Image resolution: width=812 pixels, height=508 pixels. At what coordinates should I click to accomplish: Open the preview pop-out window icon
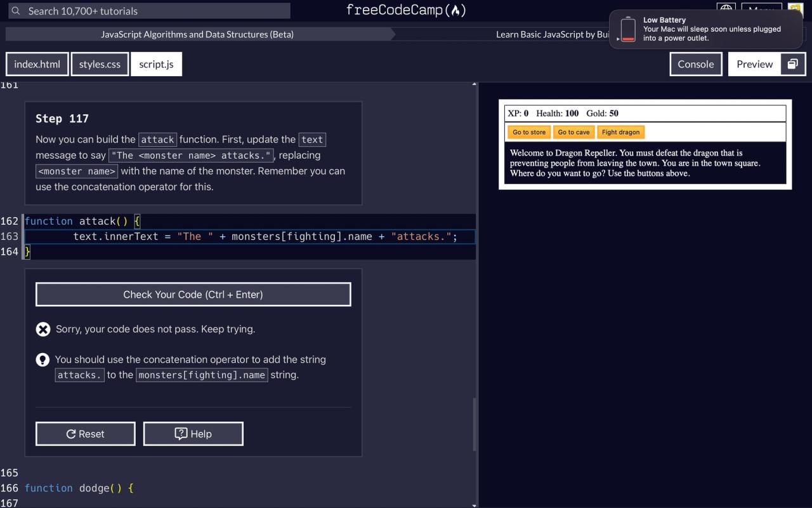[792, 63]
